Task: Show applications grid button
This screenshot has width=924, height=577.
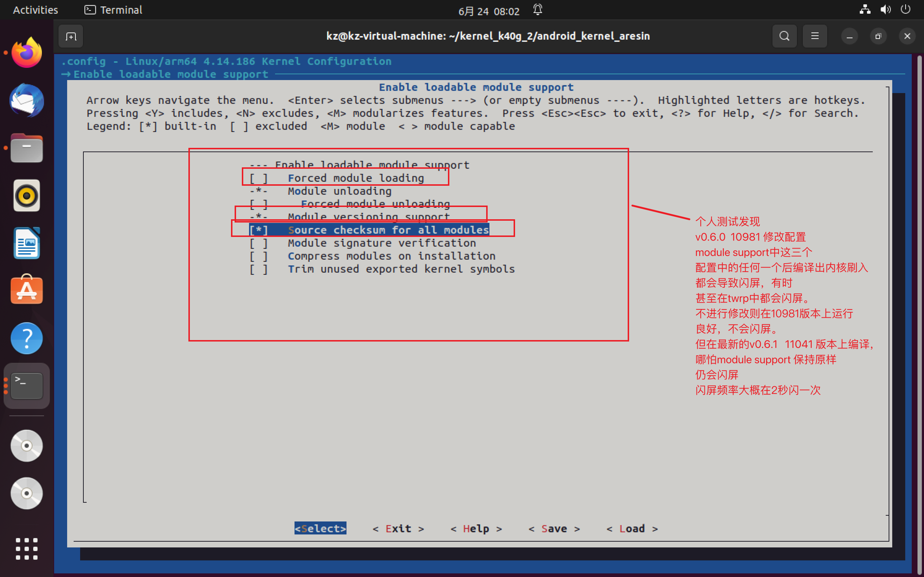Action: pos(26,549)
